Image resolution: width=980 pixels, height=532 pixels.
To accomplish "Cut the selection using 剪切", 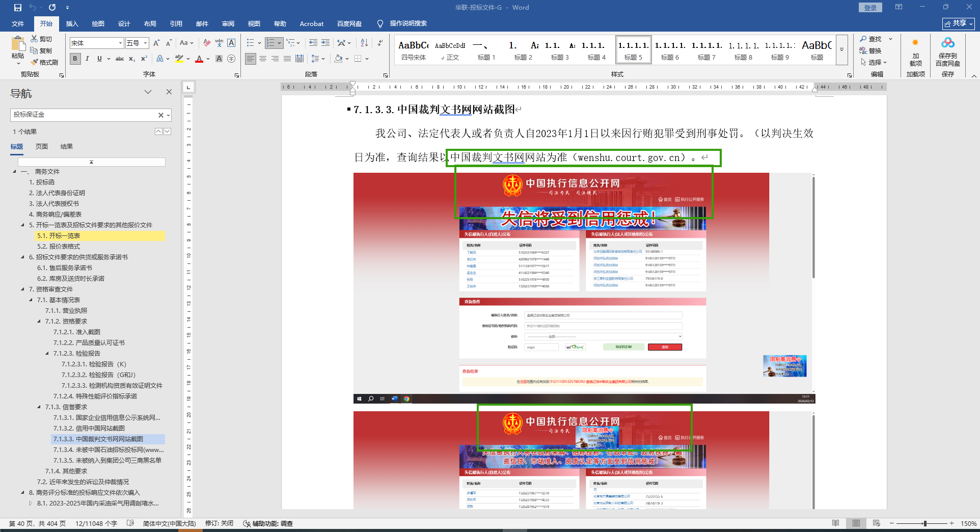I will [x=42, y=39].
